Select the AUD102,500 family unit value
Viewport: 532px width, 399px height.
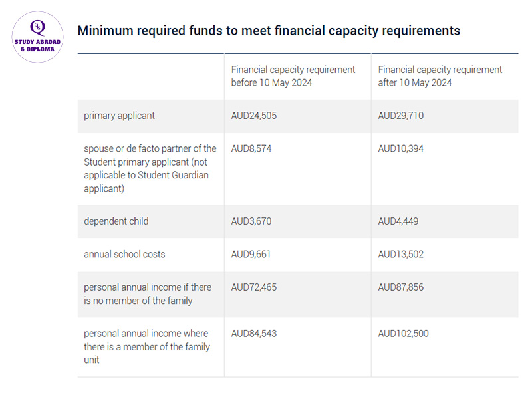point(404,334)
